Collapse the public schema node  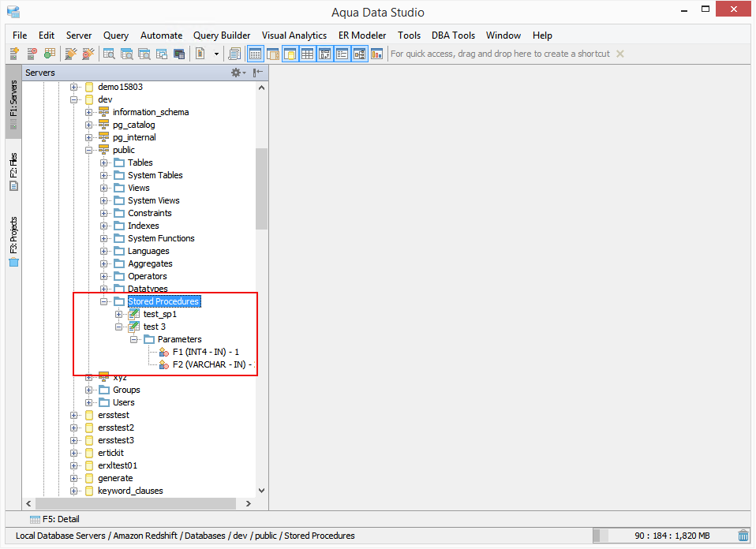88,151
